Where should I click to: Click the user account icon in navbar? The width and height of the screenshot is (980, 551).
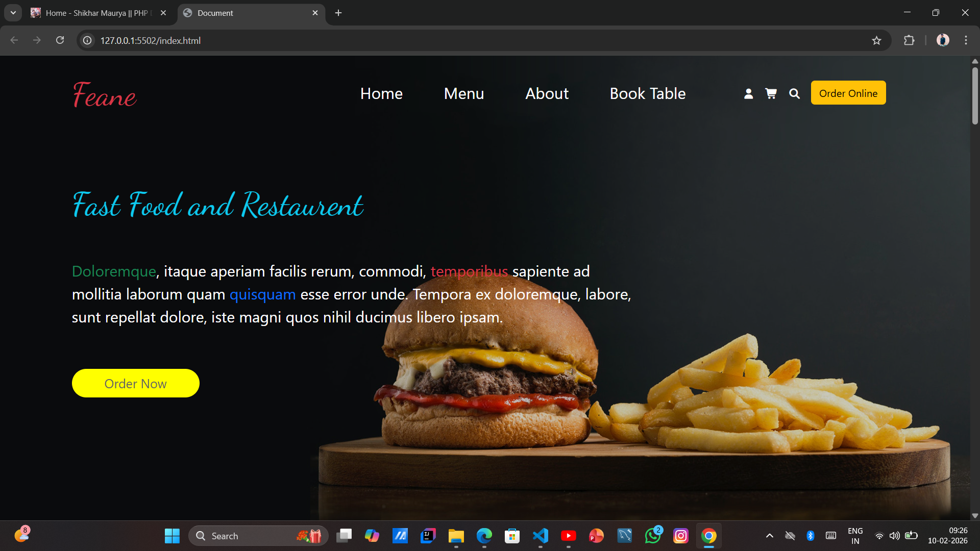point(748,94)
